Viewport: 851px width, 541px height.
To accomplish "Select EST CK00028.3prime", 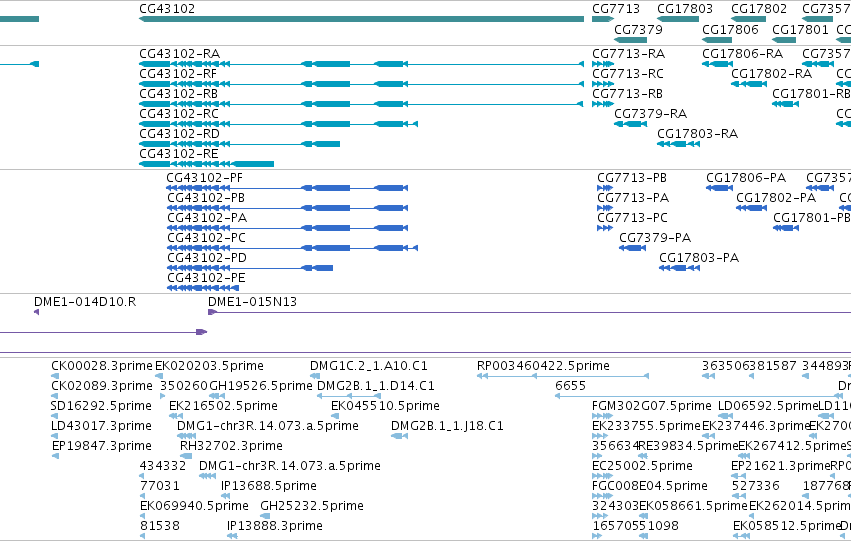I will pyautogui.click(x=102, y=366).
